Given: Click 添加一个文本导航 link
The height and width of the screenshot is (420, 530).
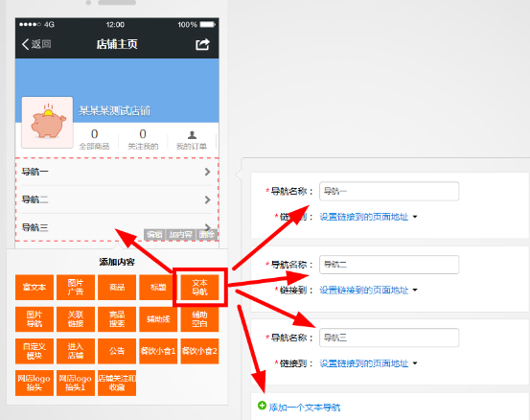Looking at the screenshot, I should point(305,408).
